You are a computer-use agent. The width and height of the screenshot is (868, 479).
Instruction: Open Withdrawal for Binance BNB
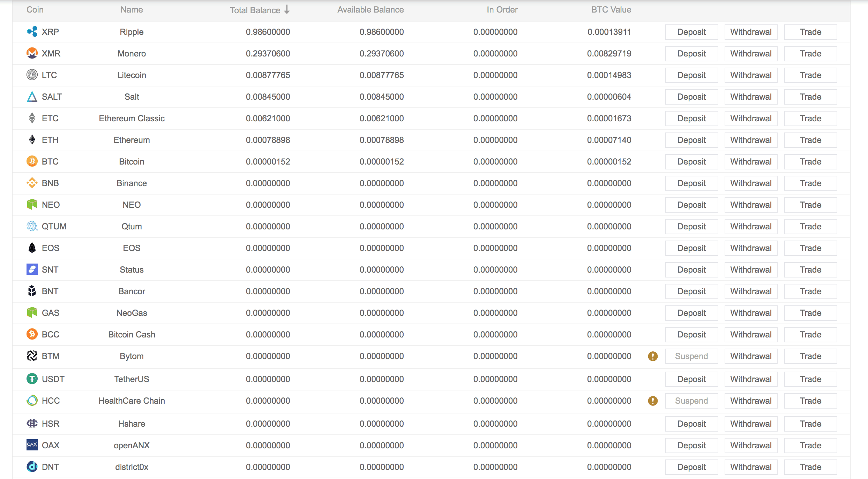[751, 183]
